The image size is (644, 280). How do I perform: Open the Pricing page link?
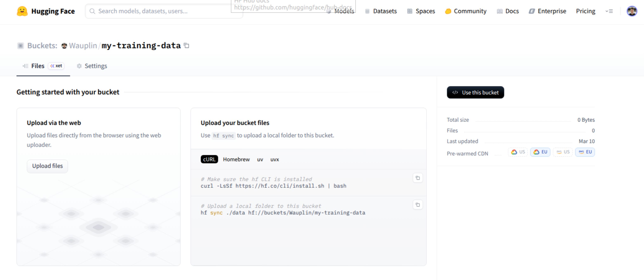tap(585, 11)
